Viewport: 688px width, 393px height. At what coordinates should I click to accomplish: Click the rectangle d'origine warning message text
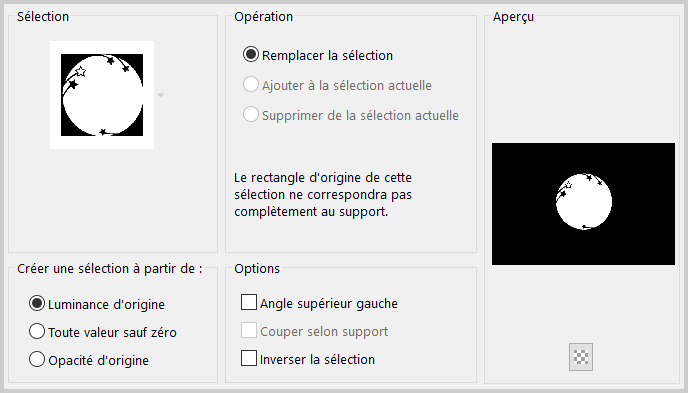[x=323, y=195]
